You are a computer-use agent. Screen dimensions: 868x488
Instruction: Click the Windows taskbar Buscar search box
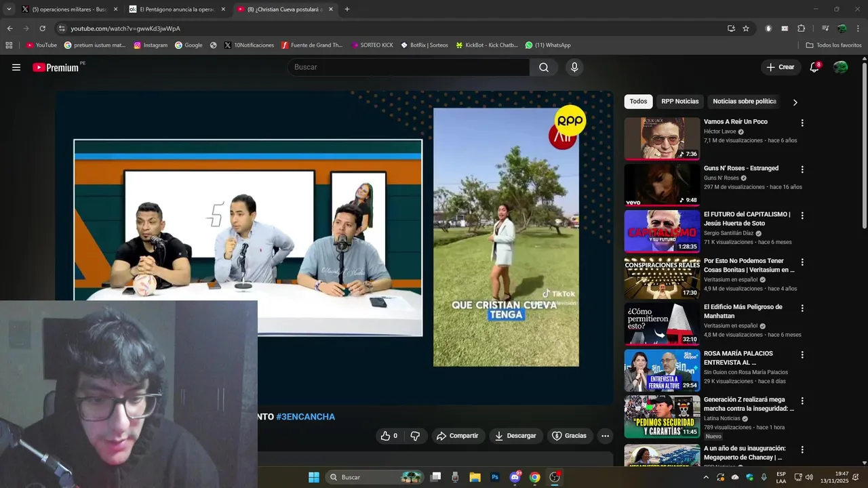click(x=375, y=477)
